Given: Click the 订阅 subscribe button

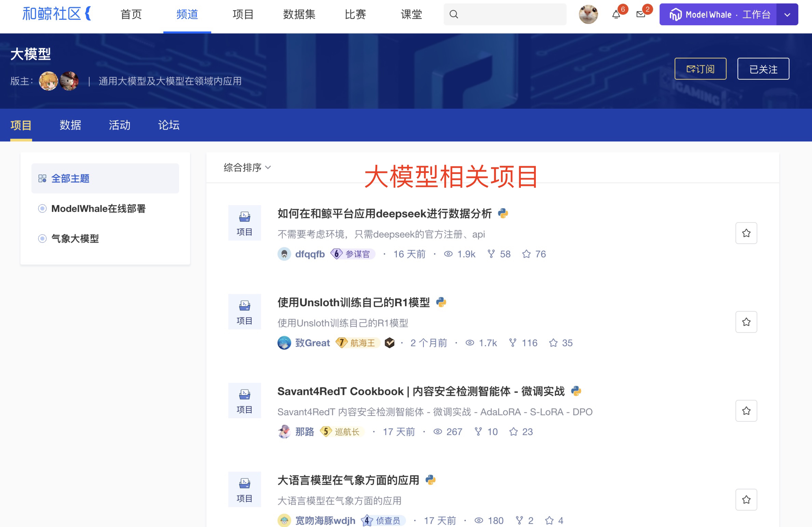Looking at the screenshot, I should coord(700,69).
